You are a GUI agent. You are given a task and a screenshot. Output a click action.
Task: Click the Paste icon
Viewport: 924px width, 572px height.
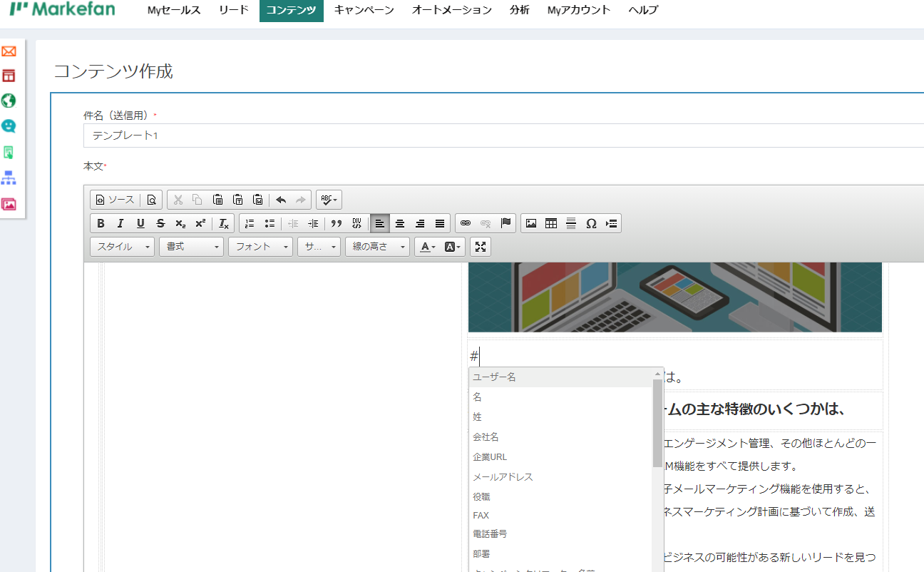coord(218,200)
